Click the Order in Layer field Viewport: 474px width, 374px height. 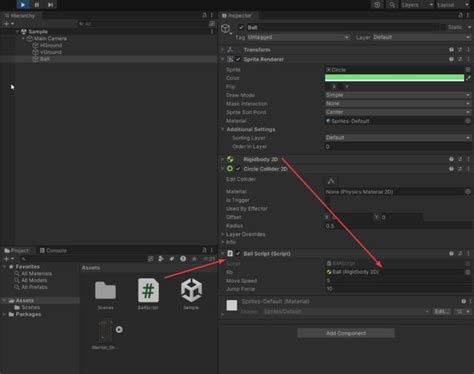click(398, 147)
